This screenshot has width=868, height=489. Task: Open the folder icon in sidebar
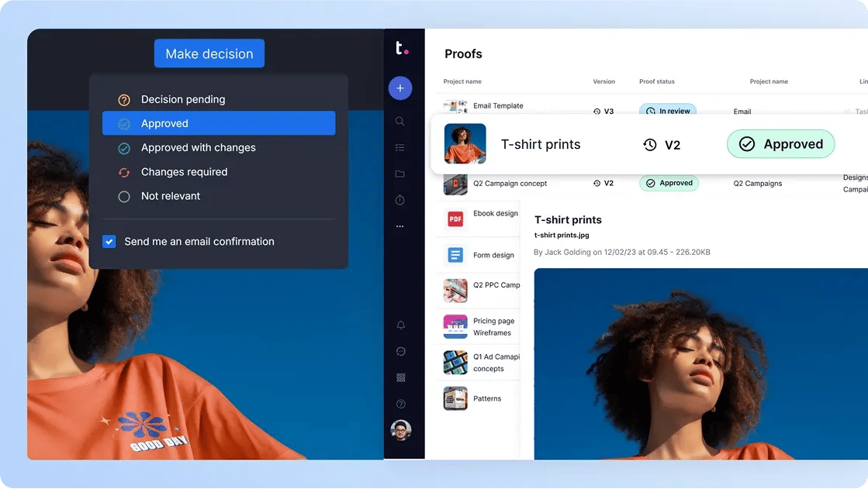point(400,174)
